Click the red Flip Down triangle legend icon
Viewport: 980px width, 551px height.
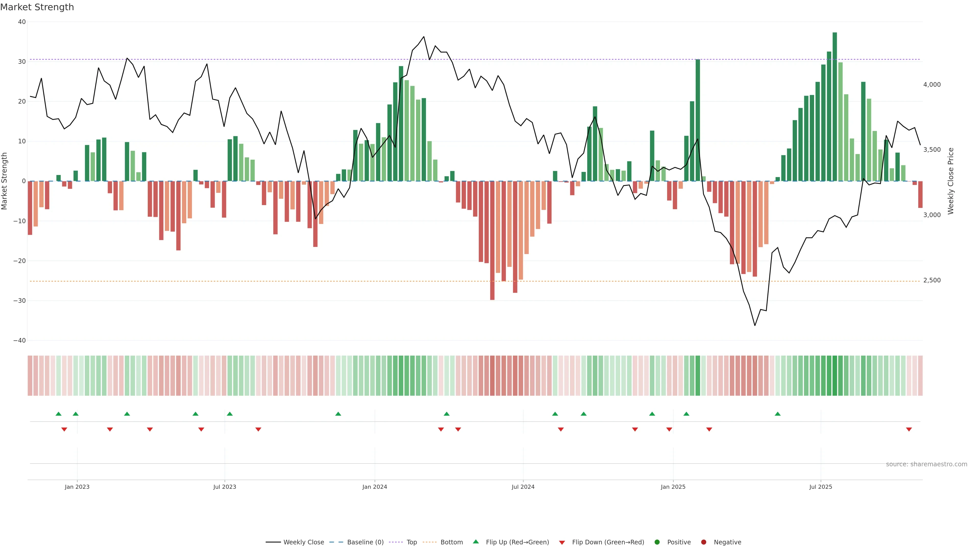pyautogui.click(x=562, y=543)
